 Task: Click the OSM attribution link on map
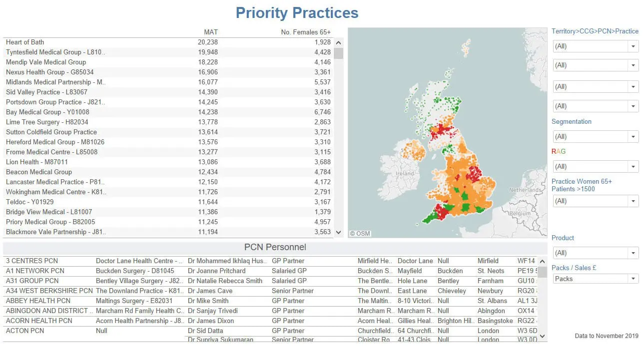[x=360, y=233]
